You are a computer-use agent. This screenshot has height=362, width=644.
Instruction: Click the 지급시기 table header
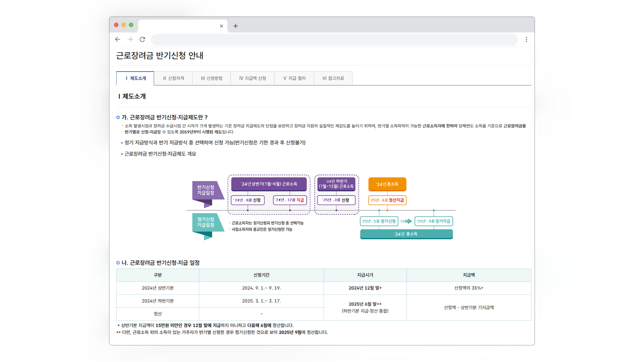365,275
